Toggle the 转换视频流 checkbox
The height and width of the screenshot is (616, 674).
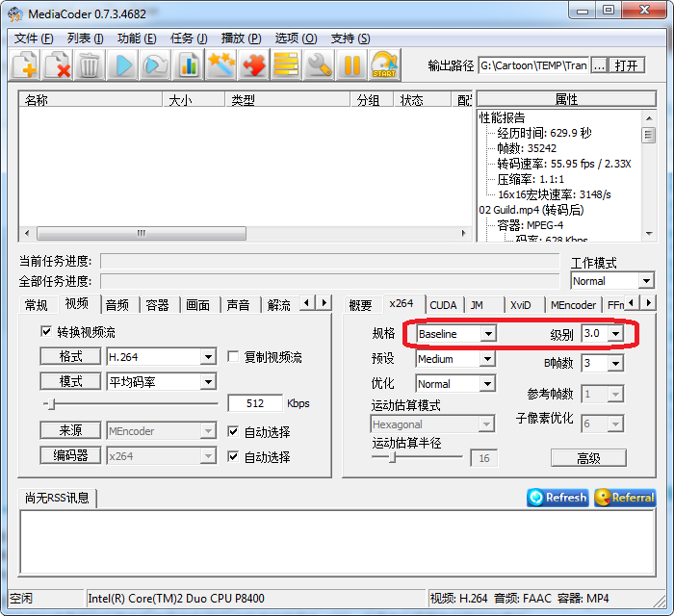click(46, 331)
